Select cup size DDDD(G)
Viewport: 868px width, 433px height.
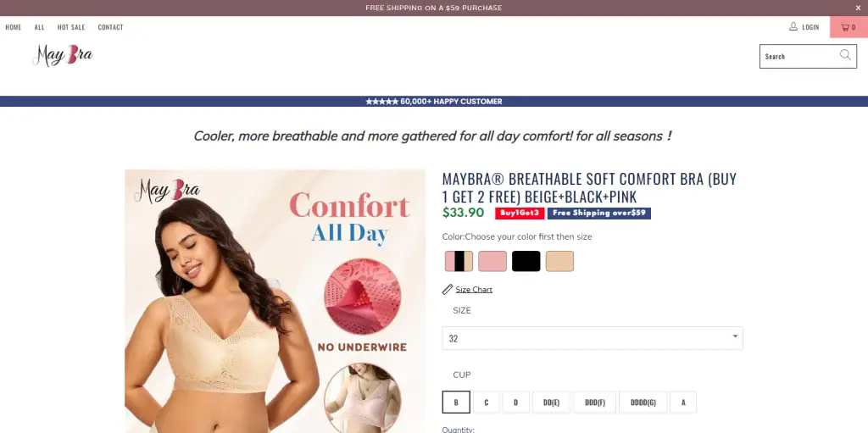pos(643,402)
